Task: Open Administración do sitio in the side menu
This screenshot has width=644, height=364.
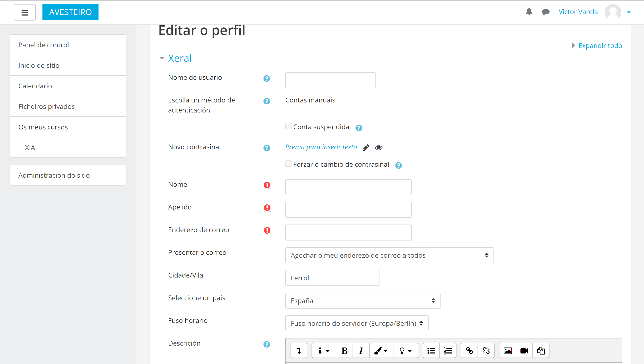Action: [x=54, y=175]
